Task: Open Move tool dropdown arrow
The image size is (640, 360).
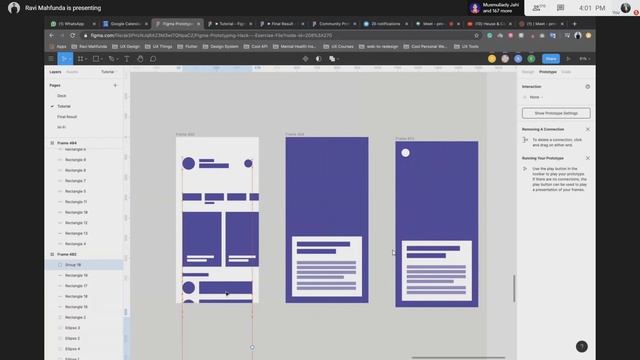Action: [x=70, y=59]
